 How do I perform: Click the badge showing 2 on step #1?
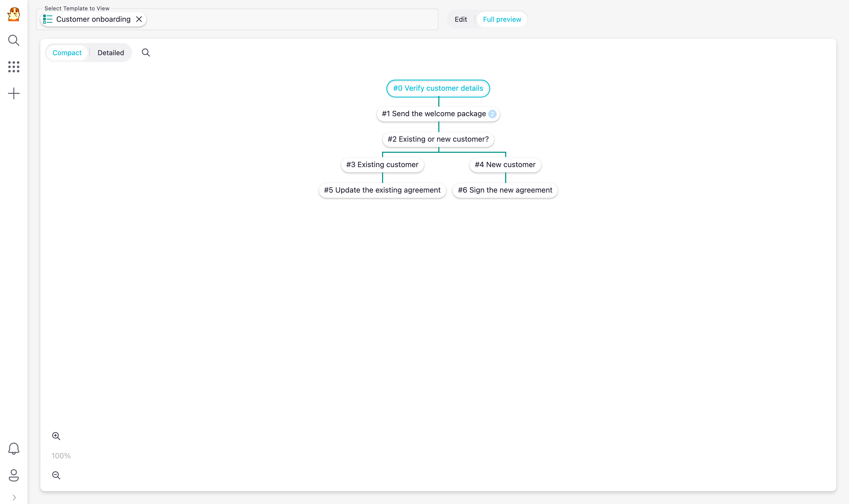(x=492, y=114)
